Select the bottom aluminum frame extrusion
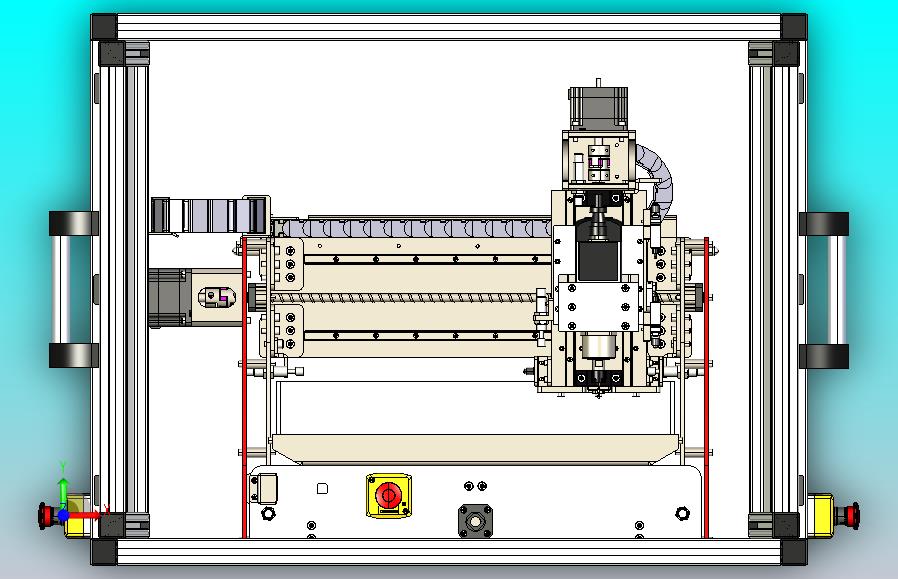Screen dimensions: 898x579 click(449, 552)
